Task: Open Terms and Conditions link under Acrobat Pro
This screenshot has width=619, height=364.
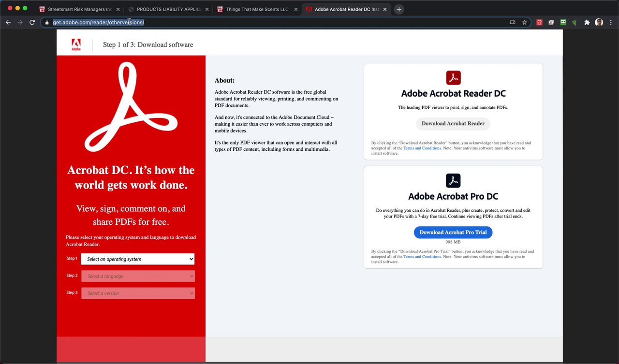Action: [x=422, y=257]
